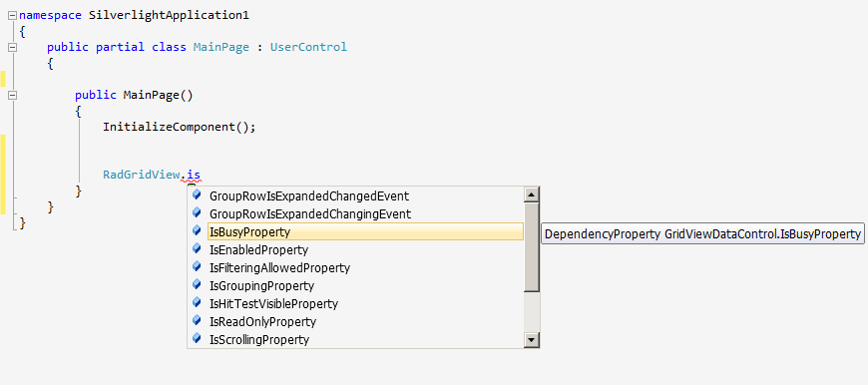The image size is (868, 385).
Task: Click the icon beside IsGroupingProperty
Action: click(x=196, y=285)
